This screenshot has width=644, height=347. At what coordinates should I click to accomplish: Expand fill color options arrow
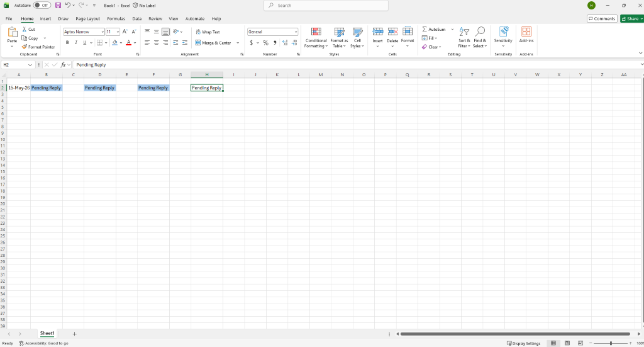(121, 43)
